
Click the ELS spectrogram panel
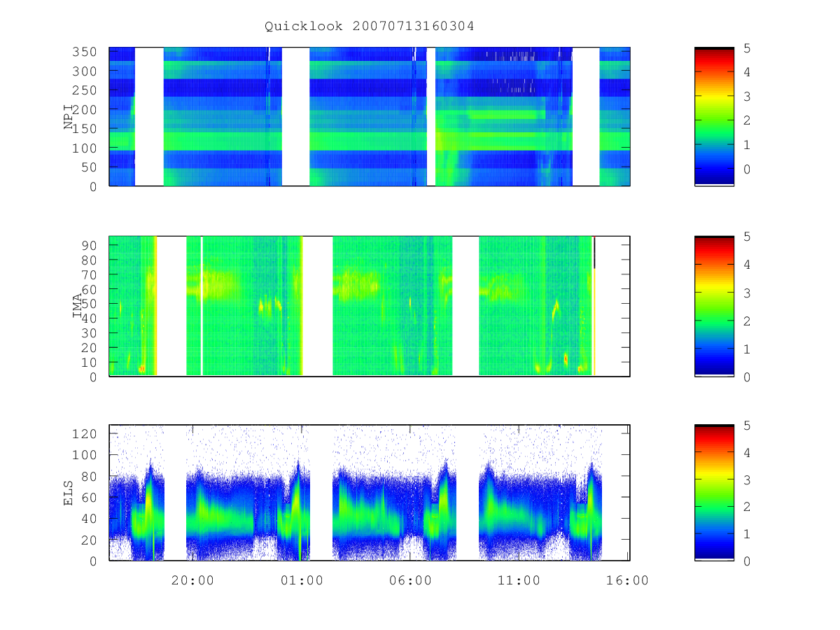point(370,493)
